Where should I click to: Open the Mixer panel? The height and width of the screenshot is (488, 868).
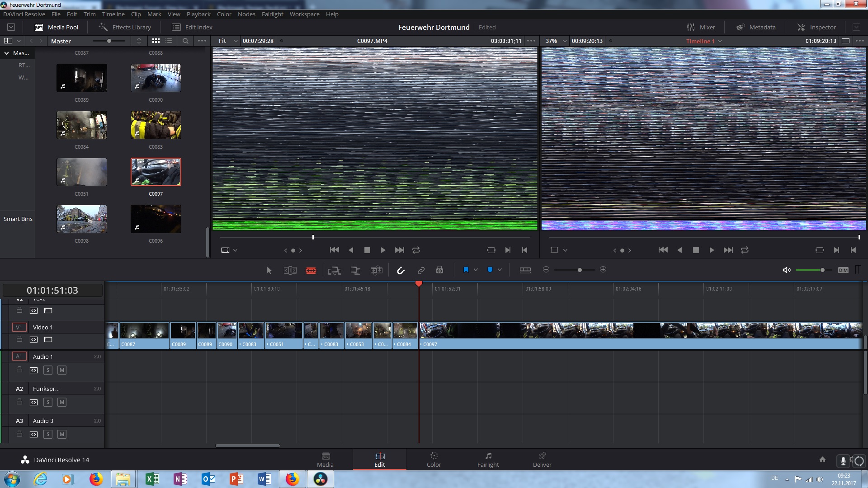(x=701, y=27)
